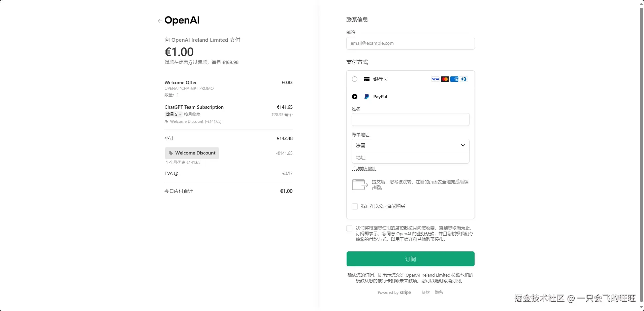Click the green 订阅 button
The height and width of the screenshot is (311, 644).
coord(411,259)
